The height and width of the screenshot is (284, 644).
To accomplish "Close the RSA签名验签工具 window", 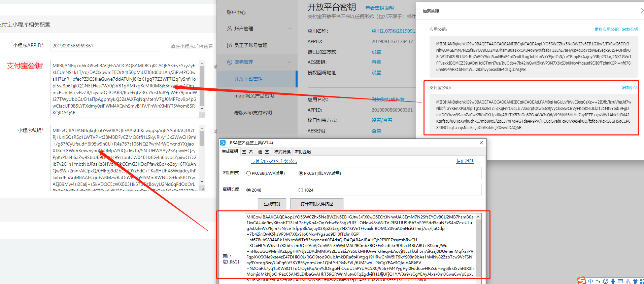I will click(481, 143).
